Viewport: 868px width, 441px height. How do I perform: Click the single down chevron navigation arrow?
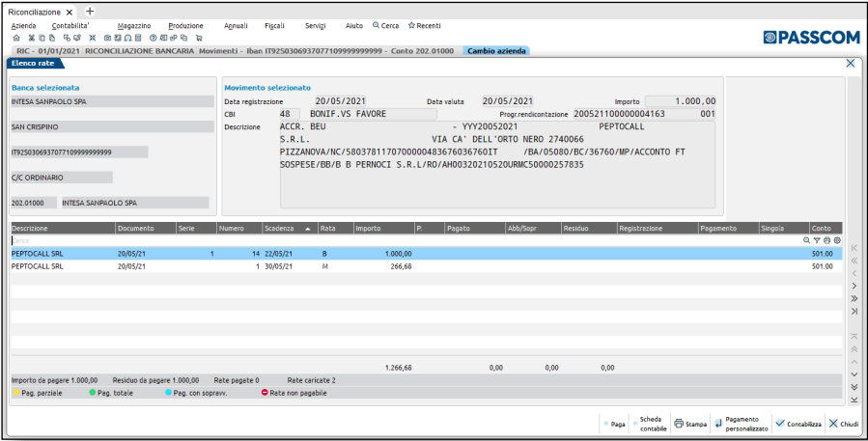coord(854,374)
